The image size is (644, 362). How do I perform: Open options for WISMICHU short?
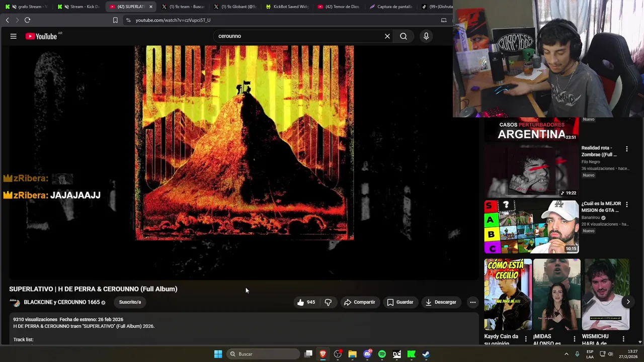point(623,339)
